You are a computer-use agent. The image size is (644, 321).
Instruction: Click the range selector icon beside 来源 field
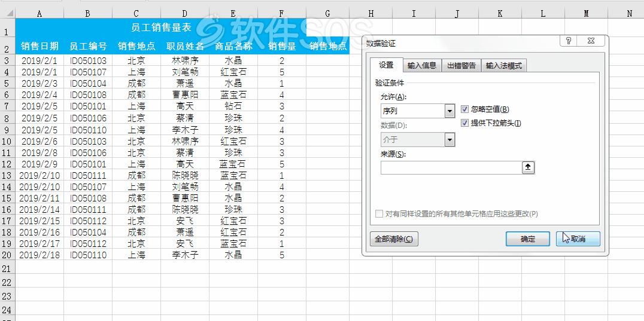[528, 167]
